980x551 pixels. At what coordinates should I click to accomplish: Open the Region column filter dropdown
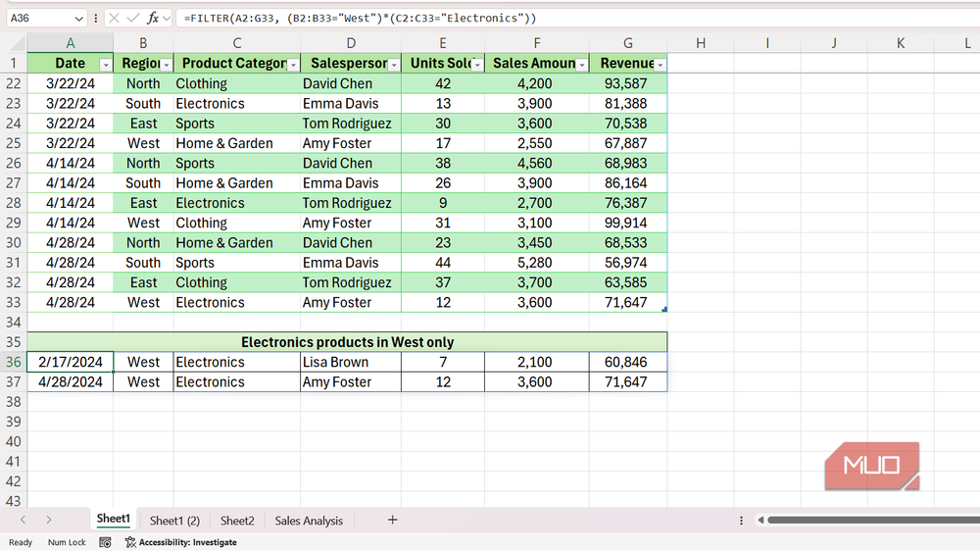coord(166,65)
